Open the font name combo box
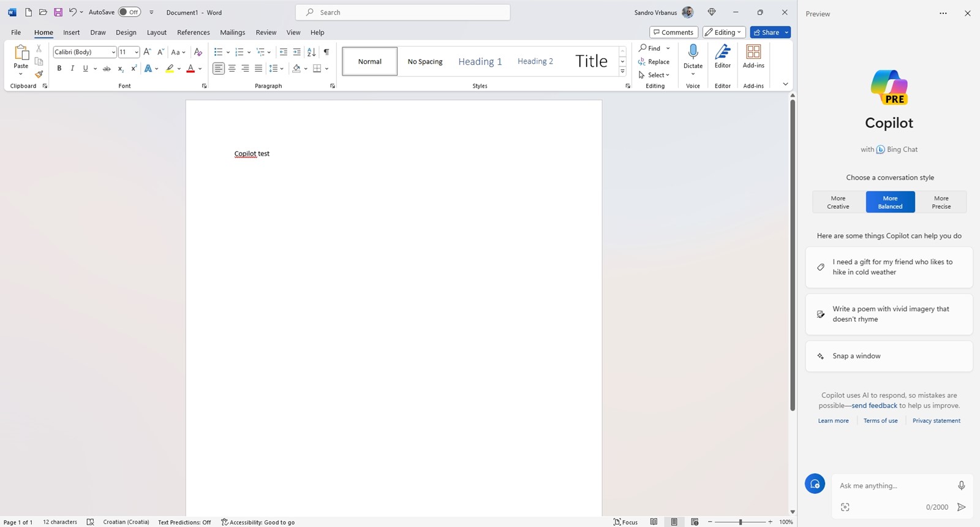The width and height of the screenshot is (980, 527). pos(85,52)
